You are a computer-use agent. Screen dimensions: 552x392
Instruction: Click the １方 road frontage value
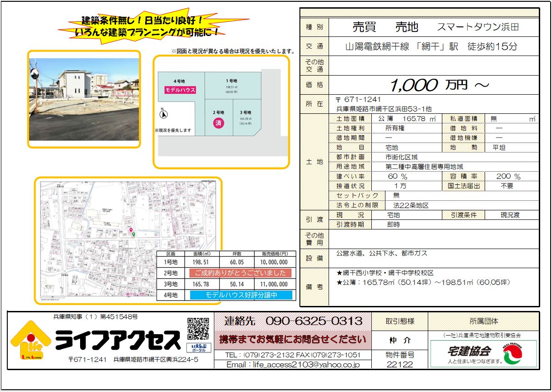[400, 186]
